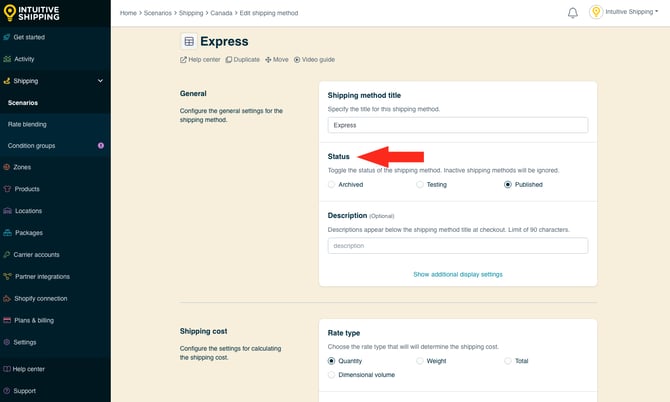
Task: Click the Packages box icon
Action: click(x=7, y=233)
